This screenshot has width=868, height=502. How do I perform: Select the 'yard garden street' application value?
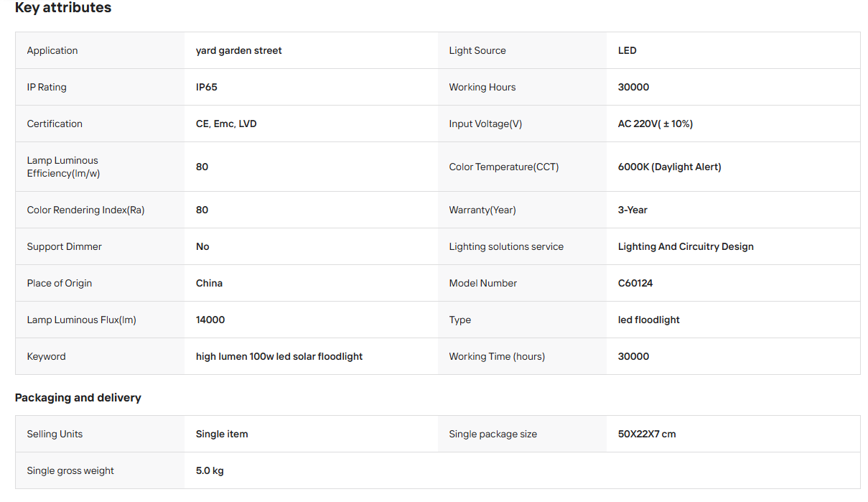[239, 50]
